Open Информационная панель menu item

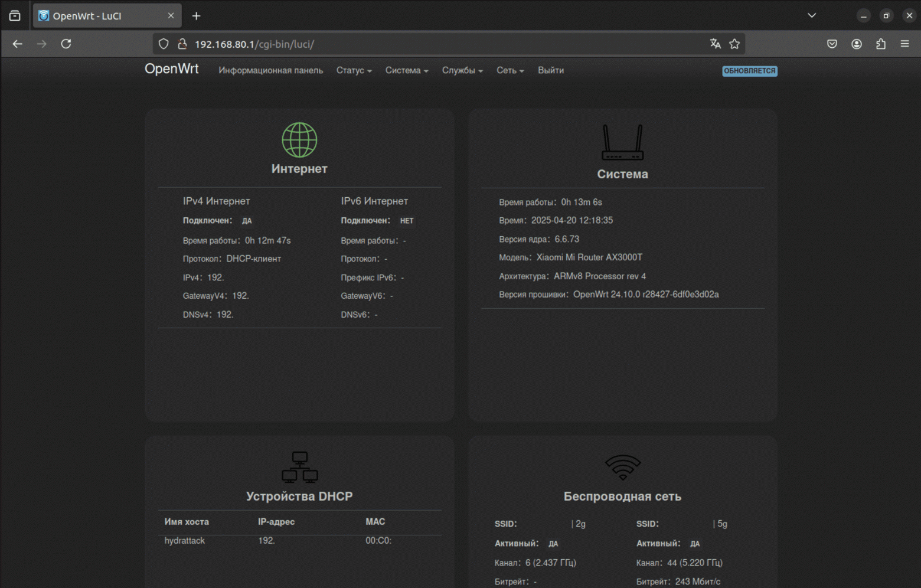coord(270,70)
